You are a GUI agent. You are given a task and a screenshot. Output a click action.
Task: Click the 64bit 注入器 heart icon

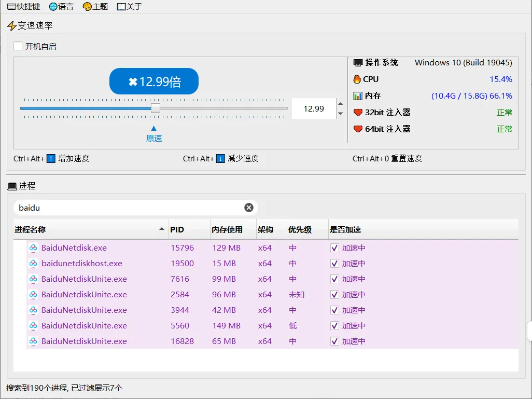[358, 129]
